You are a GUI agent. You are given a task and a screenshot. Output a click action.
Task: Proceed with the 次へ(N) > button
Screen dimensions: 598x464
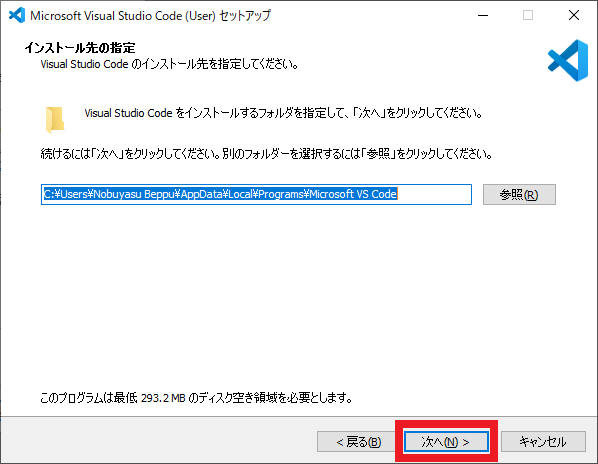tap(446, 442)
